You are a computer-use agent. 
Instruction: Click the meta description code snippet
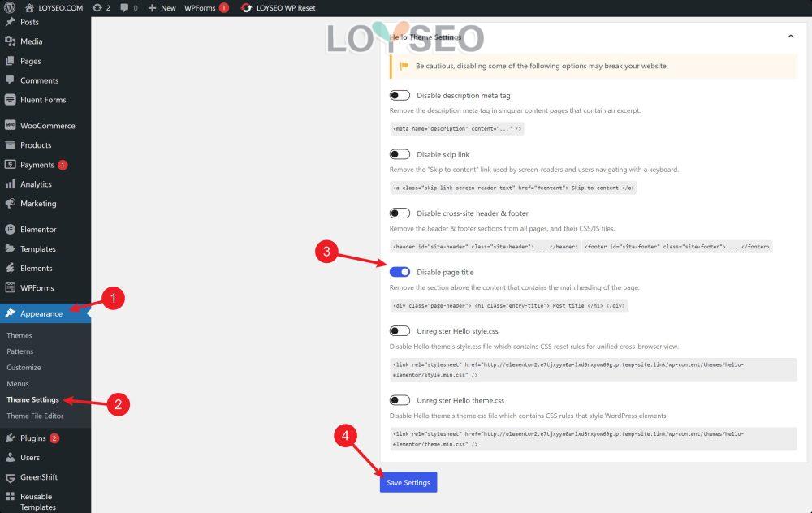point(457,129)
